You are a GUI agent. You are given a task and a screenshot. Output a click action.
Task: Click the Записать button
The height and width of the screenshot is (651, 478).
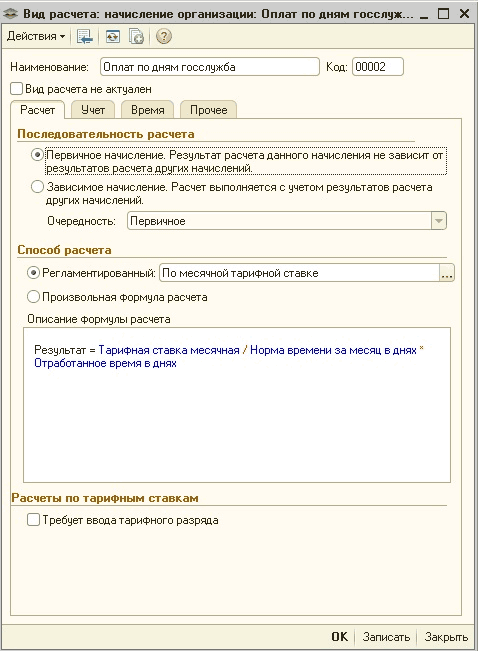point(386,636)
